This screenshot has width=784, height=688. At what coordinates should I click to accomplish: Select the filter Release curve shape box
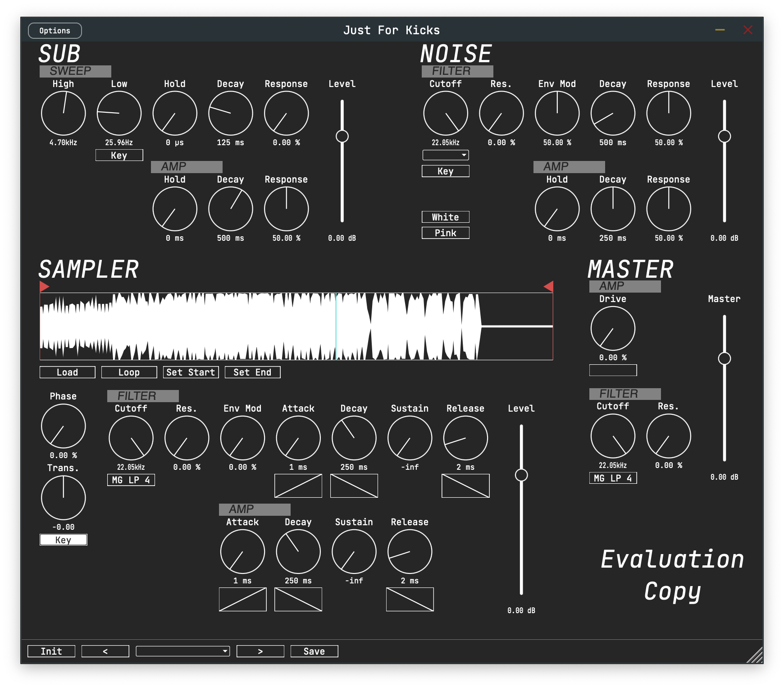tap(465, 486)
